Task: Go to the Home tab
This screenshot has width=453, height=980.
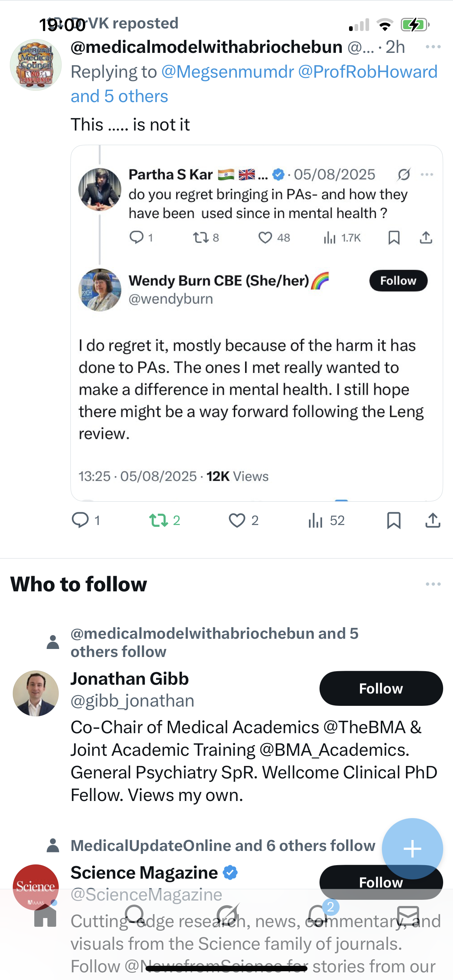Action: 45,916
